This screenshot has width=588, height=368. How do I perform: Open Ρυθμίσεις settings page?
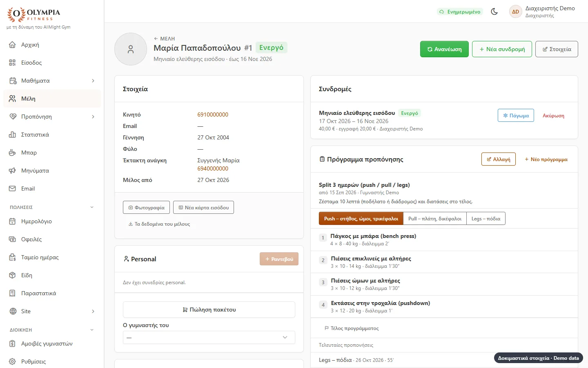coord(52,361)
